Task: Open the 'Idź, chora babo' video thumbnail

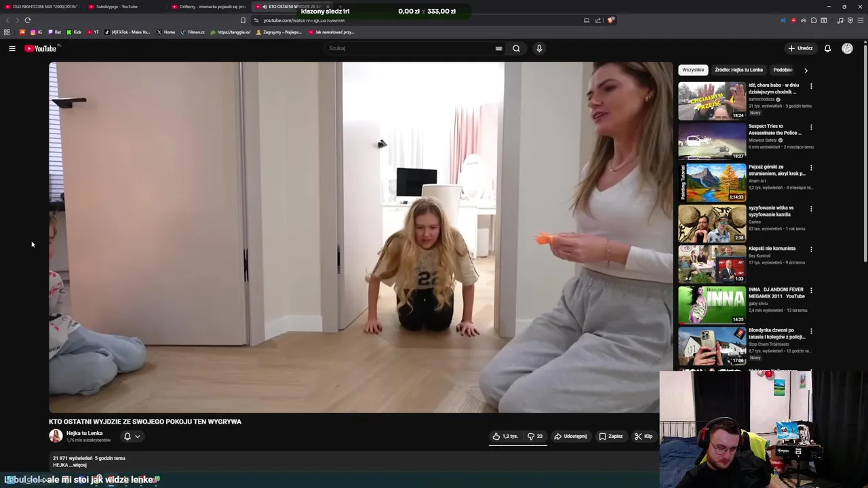Action: (712, 100)
